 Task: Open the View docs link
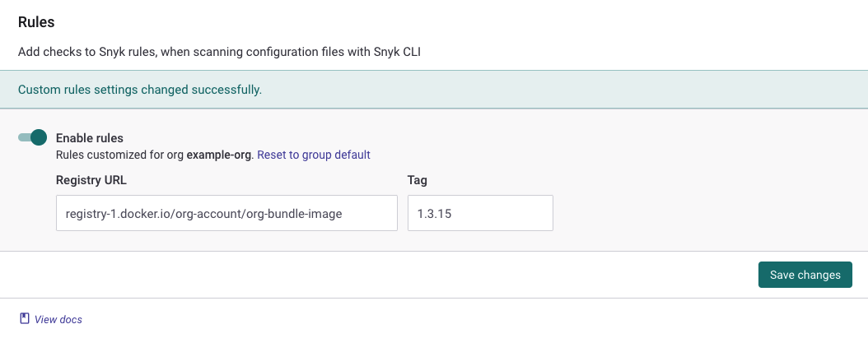58,319
